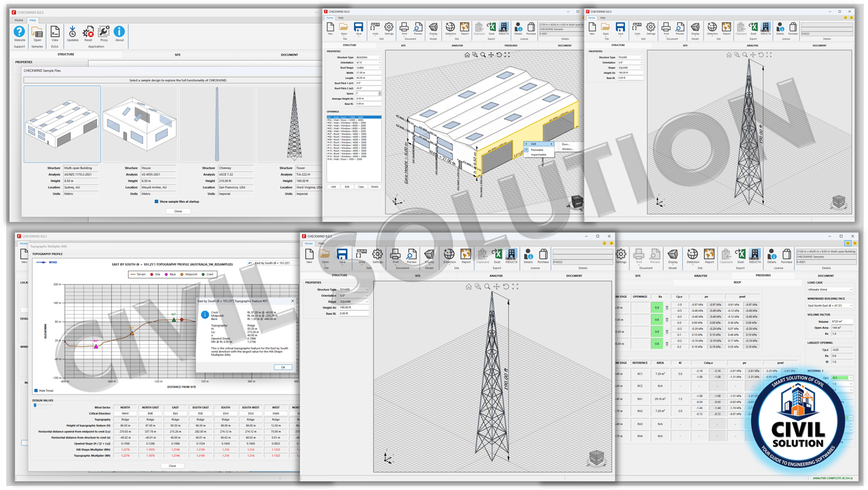Click Close button in the topography window
Screen dimensions: 868x490
[x=172, y=466]
